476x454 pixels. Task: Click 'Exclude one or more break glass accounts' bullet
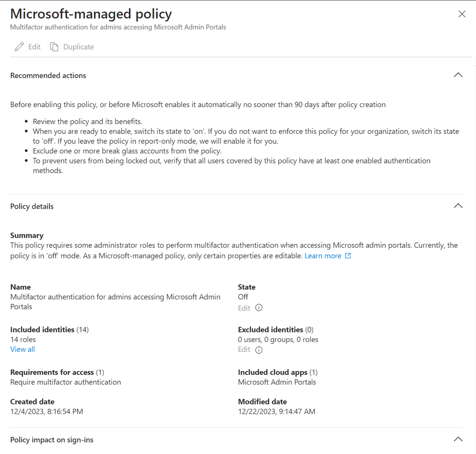pyautogui.click(x=127, y=151)
